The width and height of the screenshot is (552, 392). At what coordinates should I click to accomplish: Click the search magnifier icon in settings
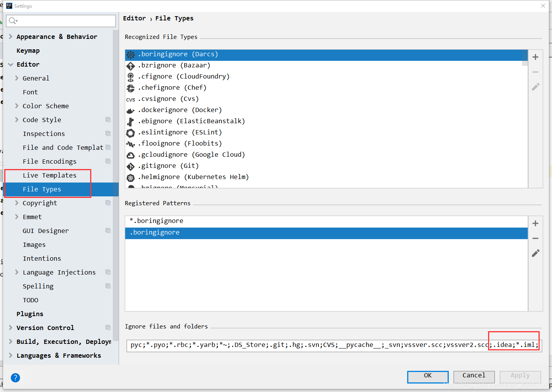tap(13, 21)
